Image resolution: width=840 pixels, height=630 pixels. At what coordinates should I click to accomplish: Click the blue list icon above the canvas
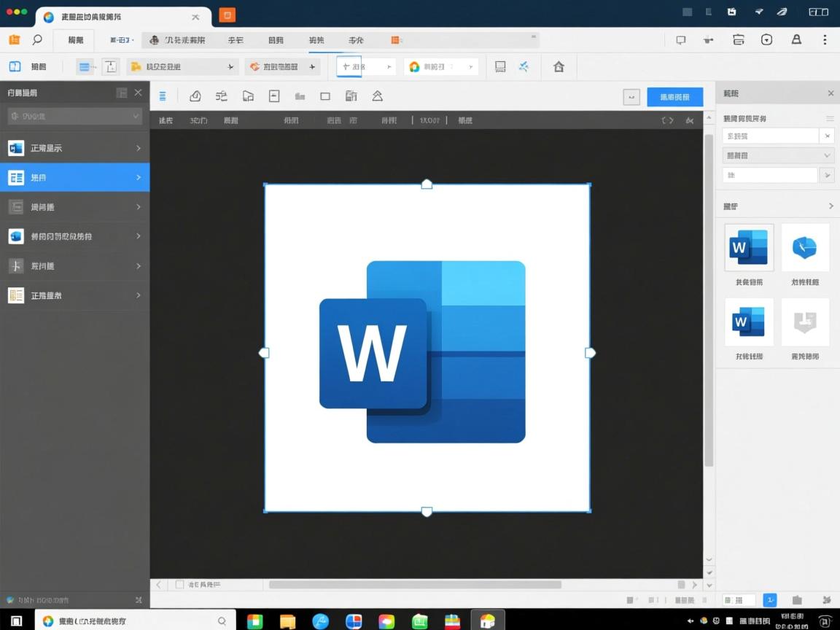tap(163, 96)
